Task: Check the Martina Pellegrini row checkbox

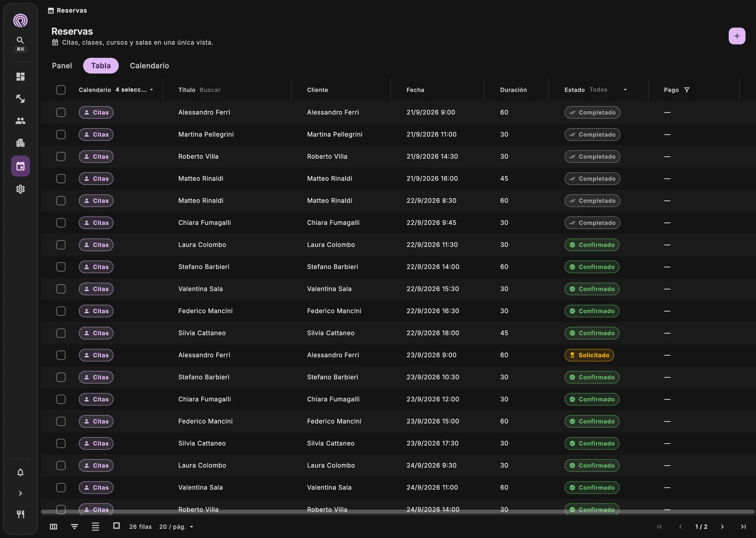Action: [61, 135]
